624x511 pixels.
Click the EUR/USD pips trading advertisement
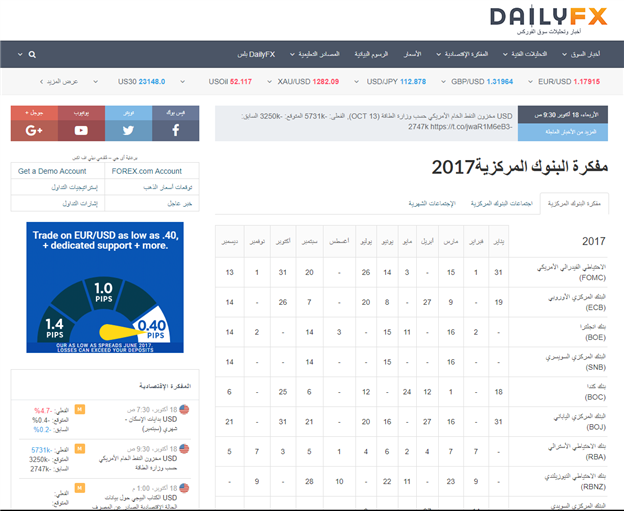105,287
